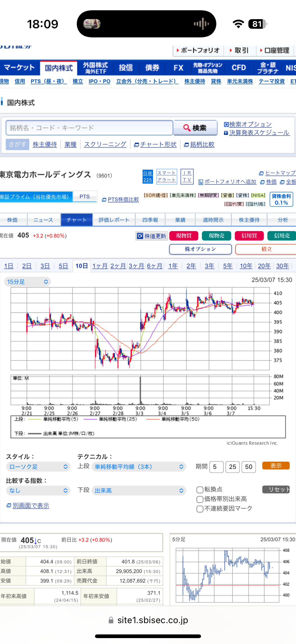This screenshot has width=296, height=644.
Task: Switch to the 四季報 tab
Action: tap(150, 220)
